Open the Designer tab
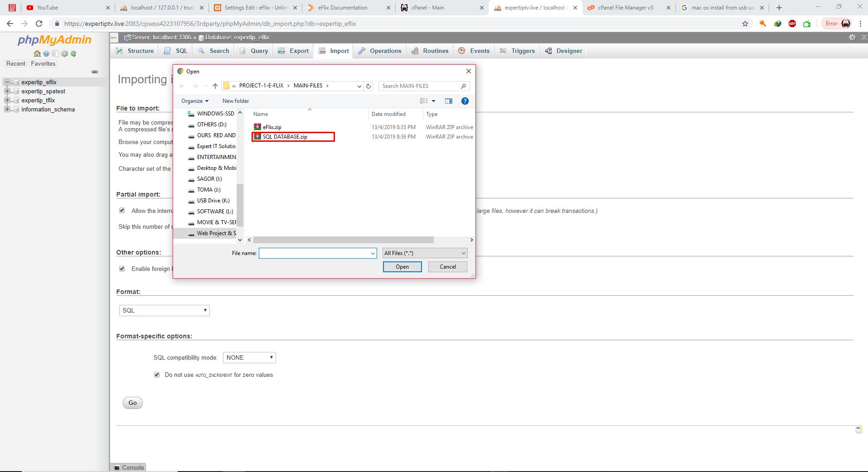The image size is (868, 472). [563, 51]
